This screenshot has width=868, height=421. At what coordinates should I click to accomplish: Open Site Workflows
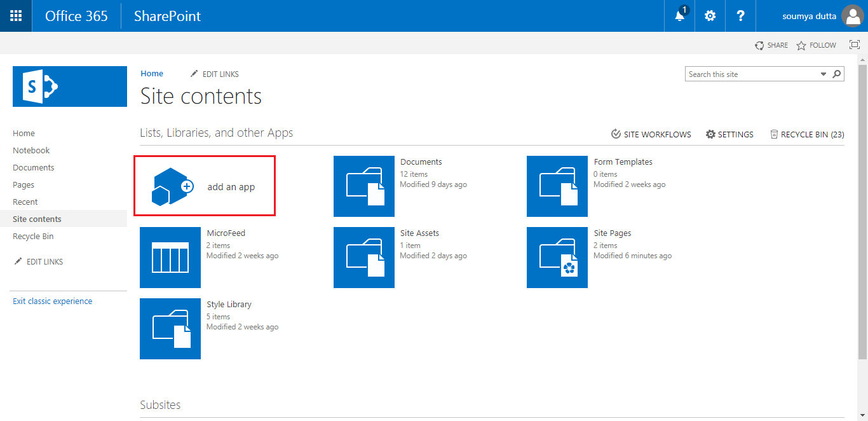coord(651,134)
